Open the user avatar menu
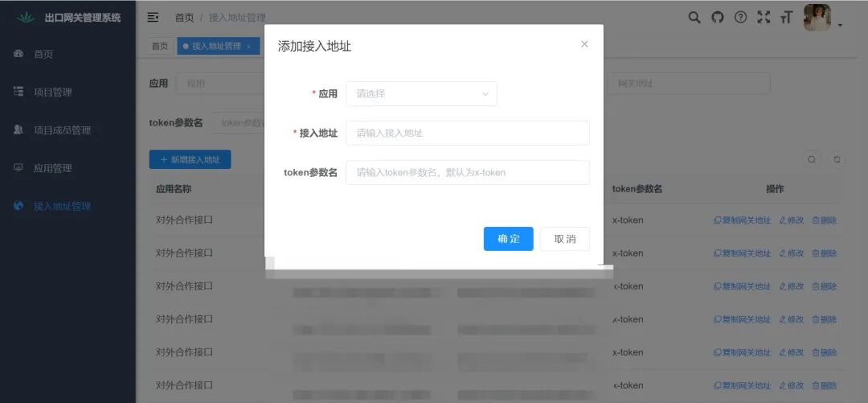This screenshot has width=868, height=403. 817,17
